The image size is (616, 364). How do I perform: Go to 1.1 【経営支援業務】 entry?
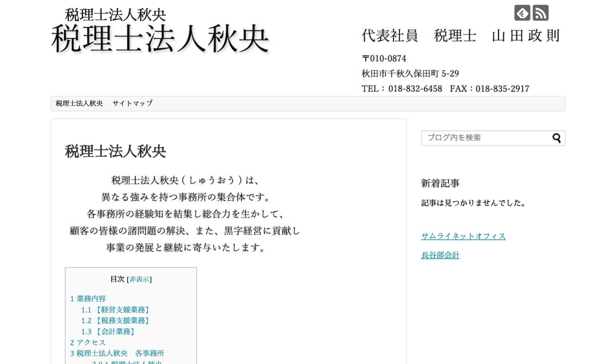pos(115,310)
